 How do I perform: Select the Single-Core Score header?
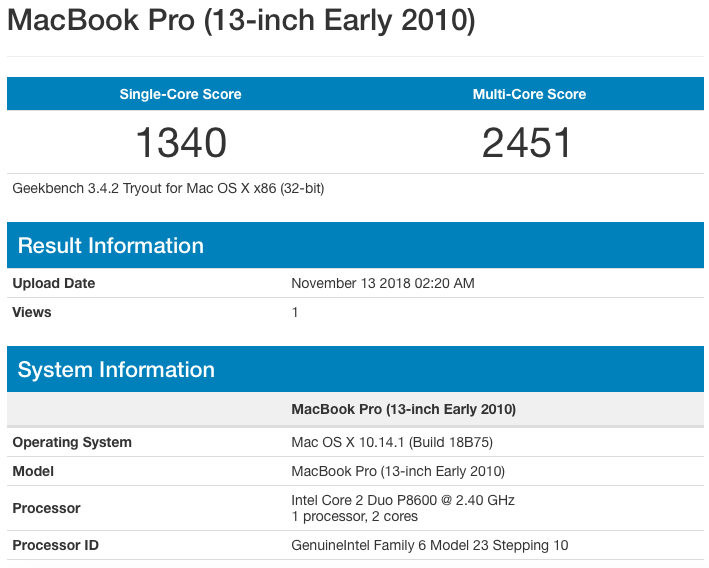pos(180,94)
